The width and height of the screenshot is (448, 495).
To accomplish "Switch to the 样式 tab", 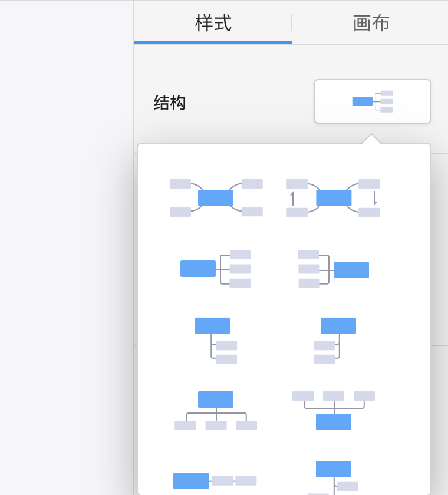I will pyautogui.click(x=213, y=23).
